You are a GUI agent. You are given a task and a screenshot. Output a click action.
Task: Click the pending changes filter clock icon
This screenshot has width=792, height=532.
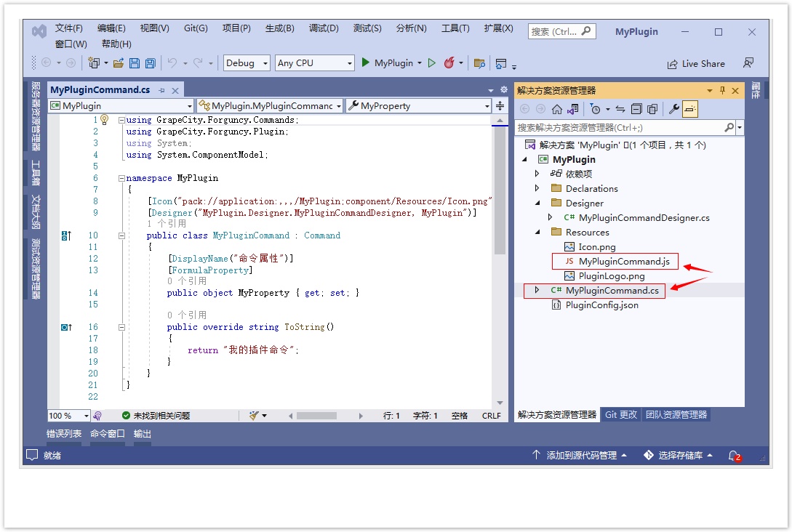pos(596,109)
